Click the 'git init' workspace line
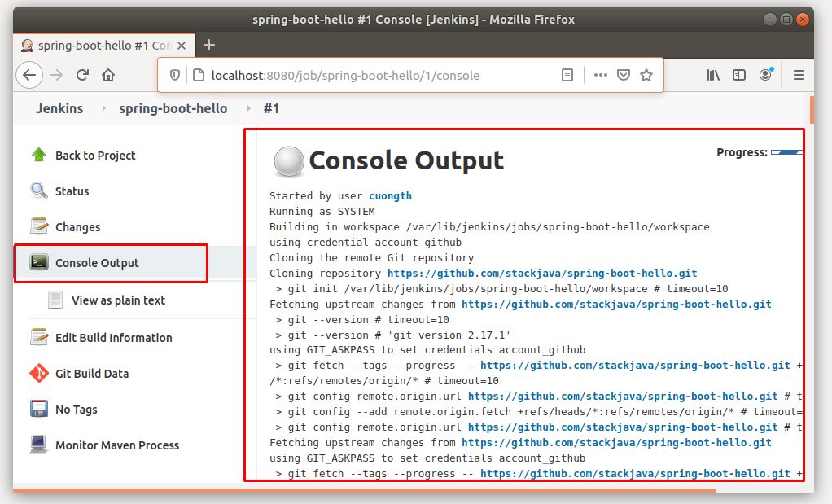 coord(501,288)
